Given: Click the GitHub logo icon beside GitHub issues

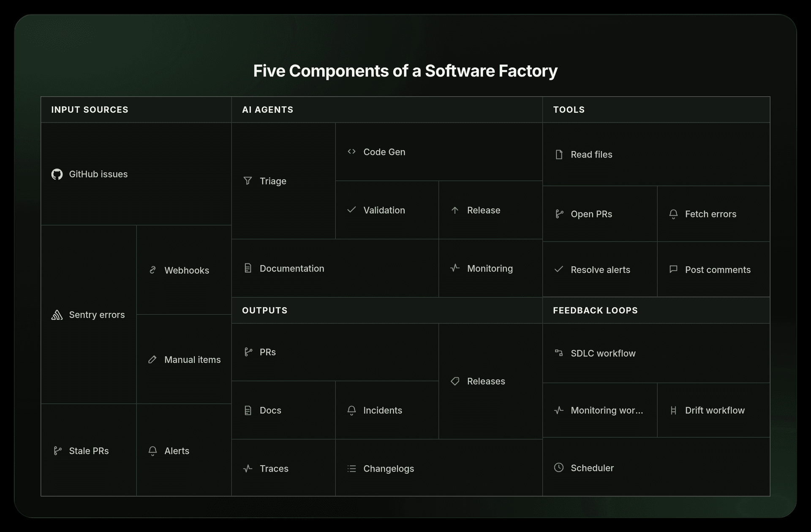Looking at the screenshot, I should point(57,174).
